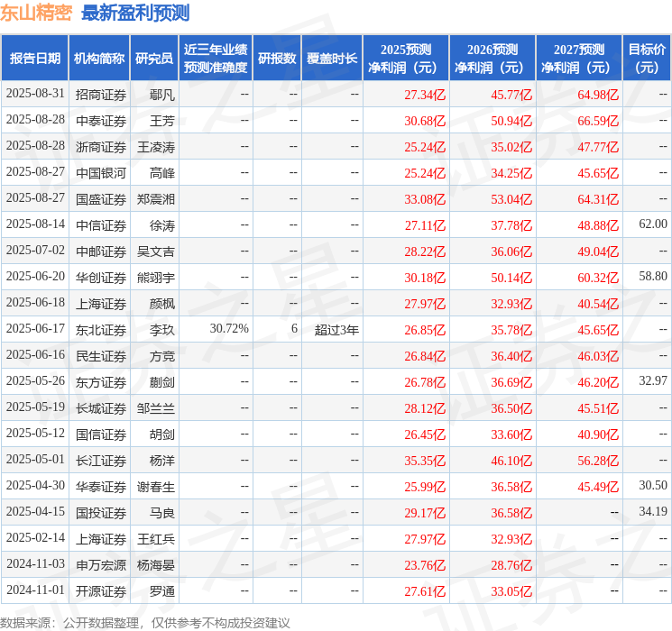Screen dimensions: 672x631
Task: Select the 目标价 column header
Action: pos(647,59)
